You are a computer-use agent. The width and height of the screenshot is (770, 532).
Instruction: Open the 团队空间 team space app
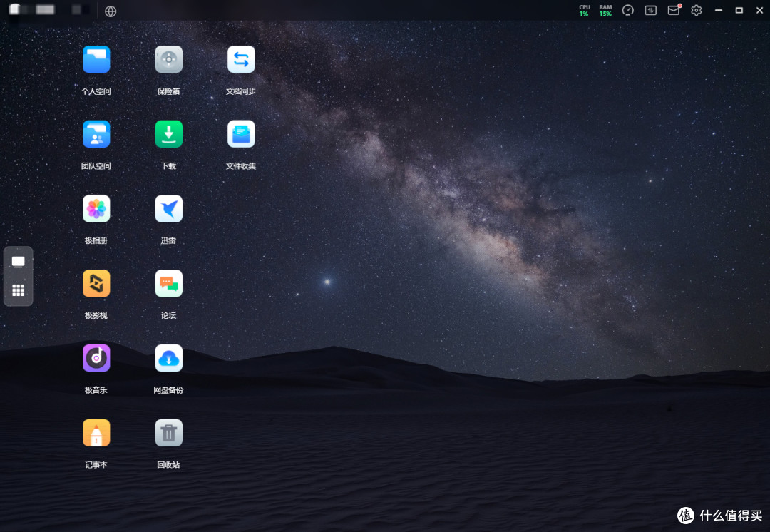(x=96, y=134)
